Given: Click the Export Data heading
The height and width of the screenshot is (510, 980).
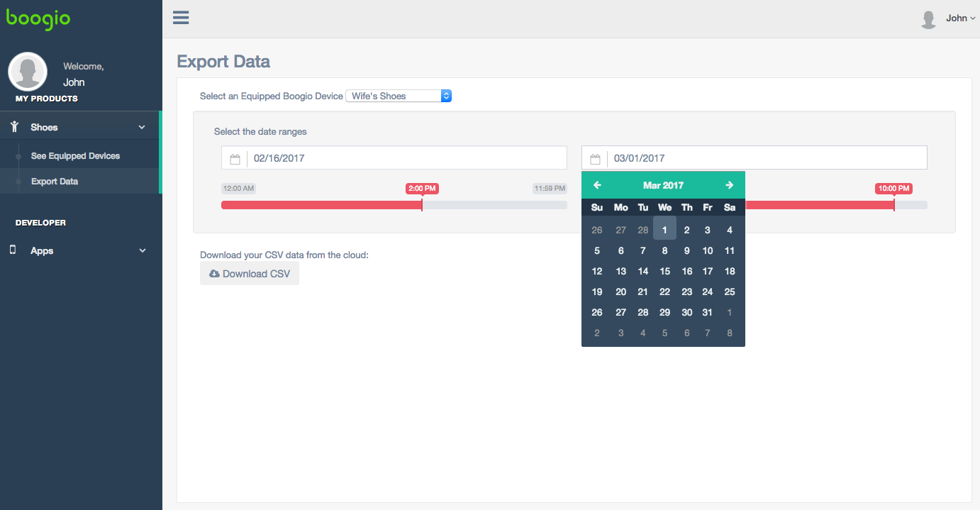Looking at the screenshot, I should [x=223, y=61].
